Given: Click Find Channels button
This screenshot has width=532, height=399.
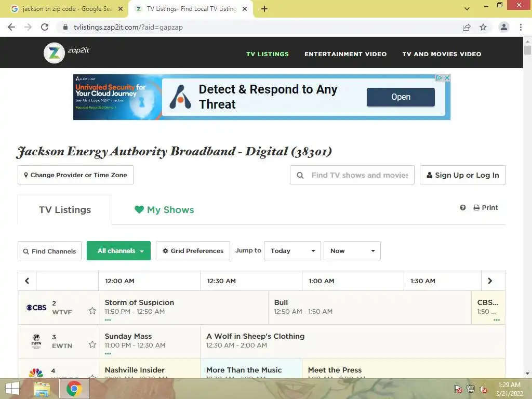Looking at the screenshot, I should tap(49, 251).
